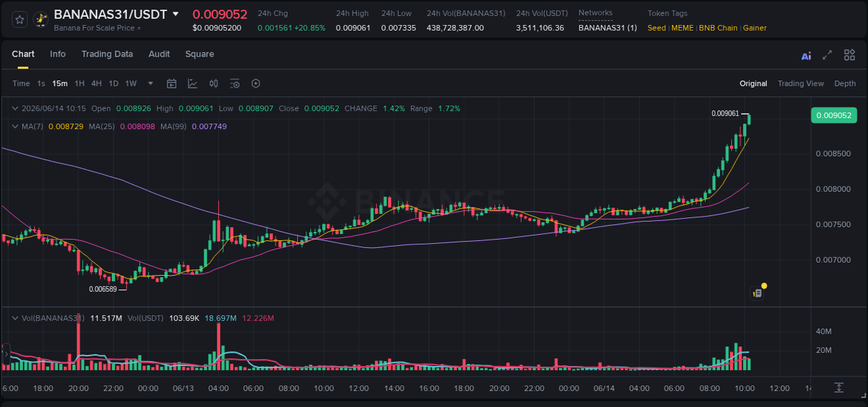
Task: Switch to Trading View chart
Action: tap(801, 83)
